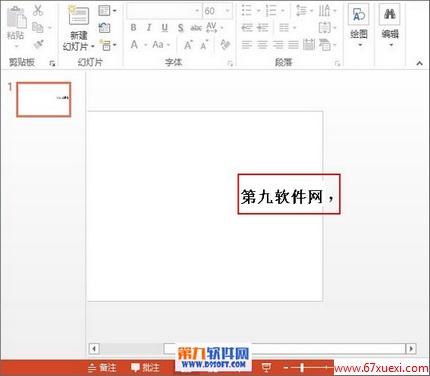
Task: Toggle the abc strikethrough button
Action: [196, 28]
